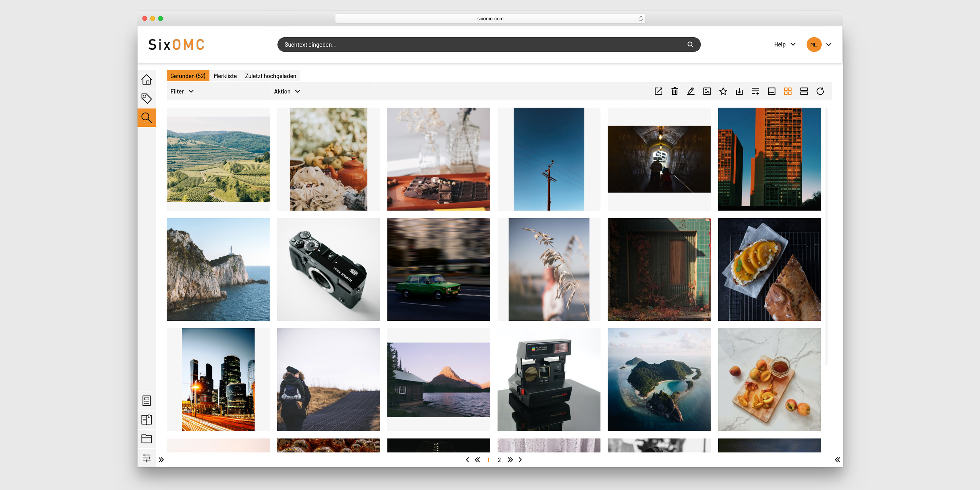980x490 pixels.
Task: Go to page 2 of results
Action: point(499,460)
